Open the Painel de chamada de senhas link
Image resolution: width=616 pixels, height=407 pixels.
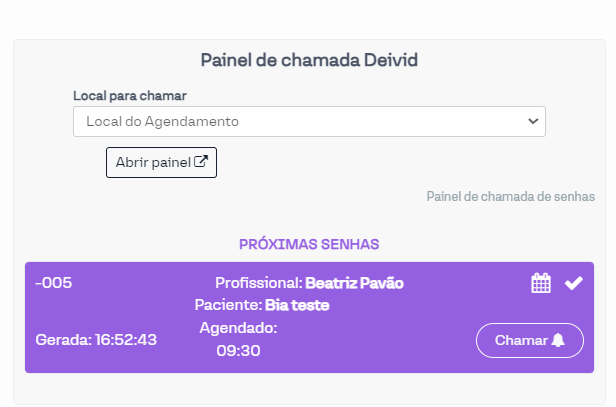(510, 196)
